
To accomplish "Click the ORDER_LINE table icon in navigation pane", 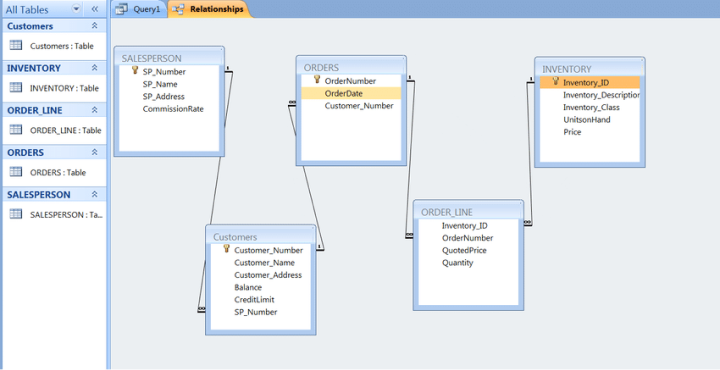I will coord(16,129).
